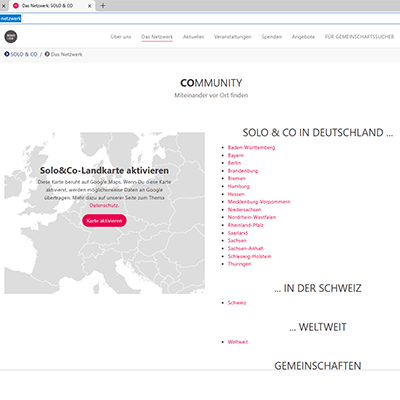Open the Spenden page
400x400 pixels.
(x=272, y=37)
